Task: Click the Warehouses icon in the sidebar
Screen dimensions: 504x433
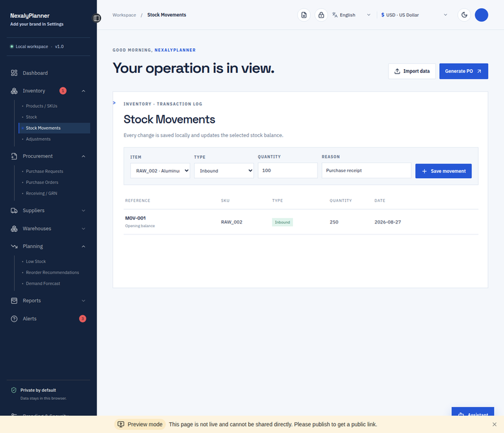Action: (x=14, y=228)
